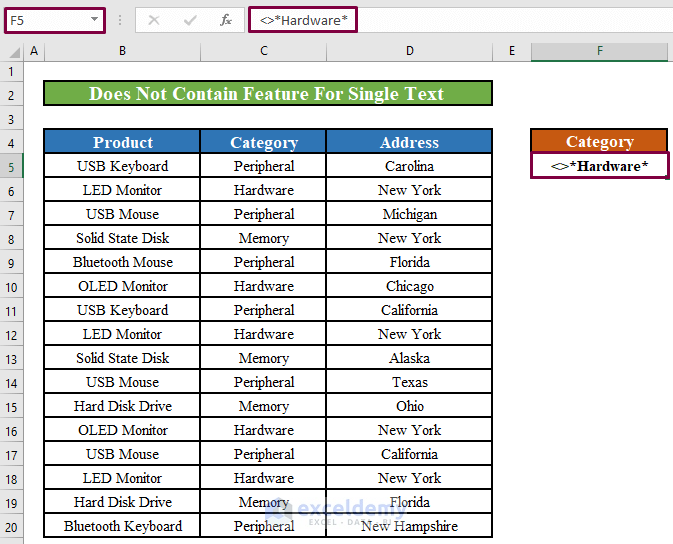The width and height of the screenshot is (673, 544).
Task: Select column F header
Action: (600, 51)
